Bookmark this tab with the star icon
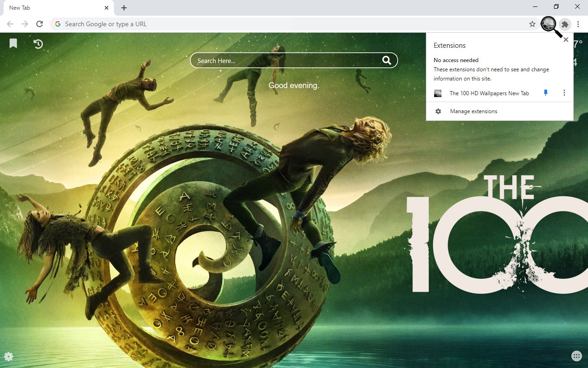Screen dimensions: 588x368 point(532,24)
